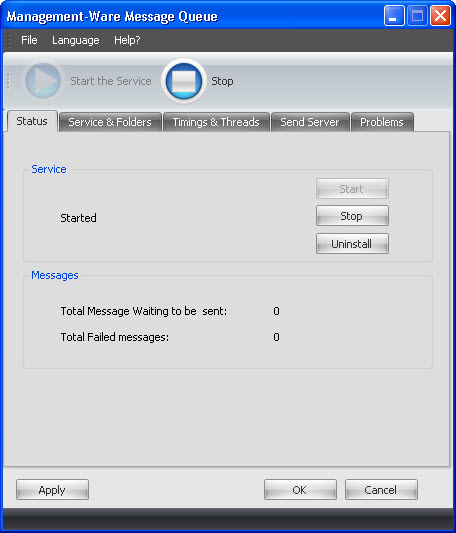Open the File menu
The width and height of the screenshot is (456, 533).
(x=29, y=40)
